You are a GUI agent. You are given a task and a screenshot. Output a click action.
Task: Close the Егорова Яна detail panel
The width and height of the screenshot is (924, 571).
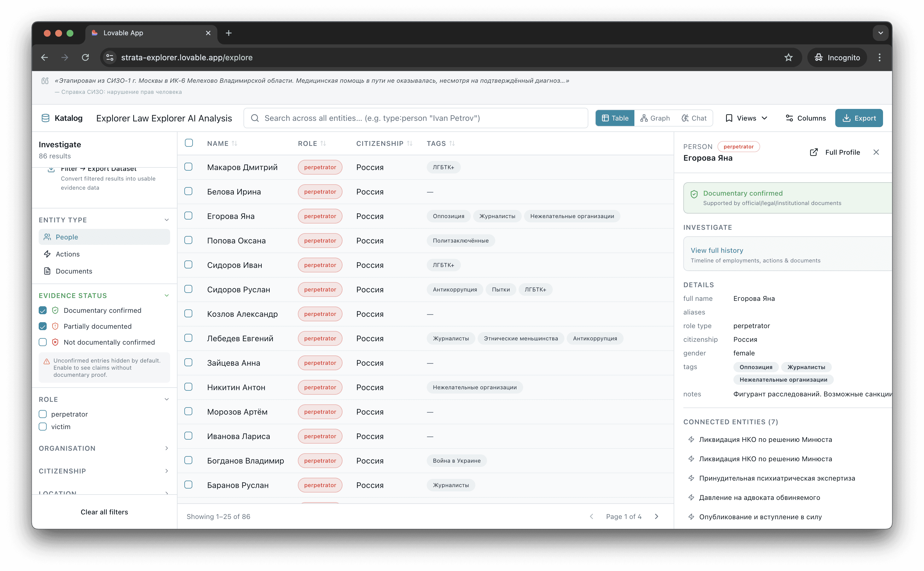tap(876, 152)
